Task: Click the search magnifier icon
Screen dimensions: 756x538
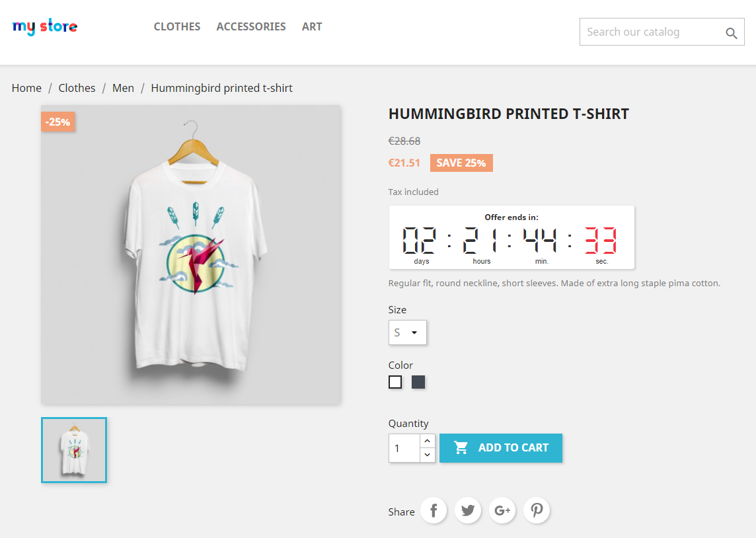Action: pos(731,33)
